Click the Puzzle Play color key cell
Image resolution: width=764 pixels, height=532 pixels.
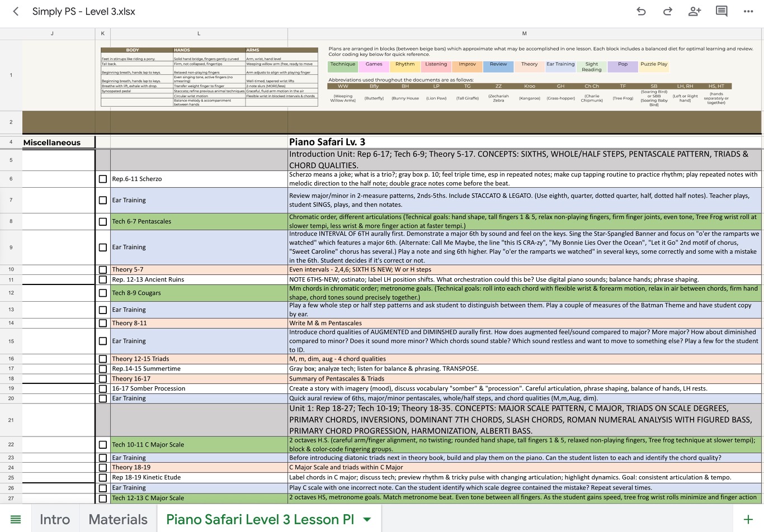(654, 66)
